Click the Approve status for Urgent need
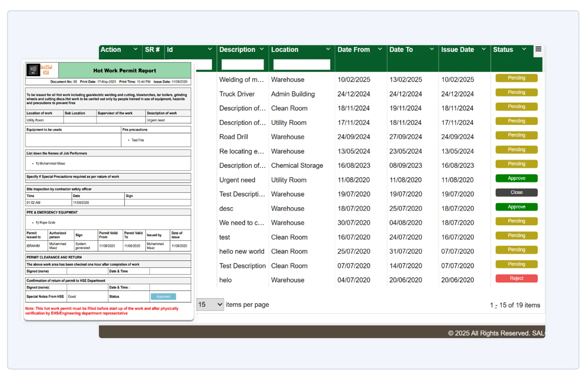The height and width of the screenshot is (383, 588). tap(516, 178)
